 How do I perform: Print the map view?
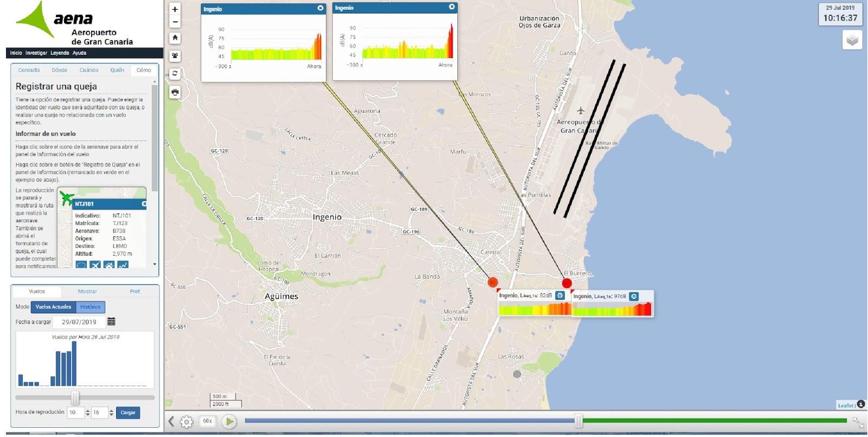coord(175,92)
